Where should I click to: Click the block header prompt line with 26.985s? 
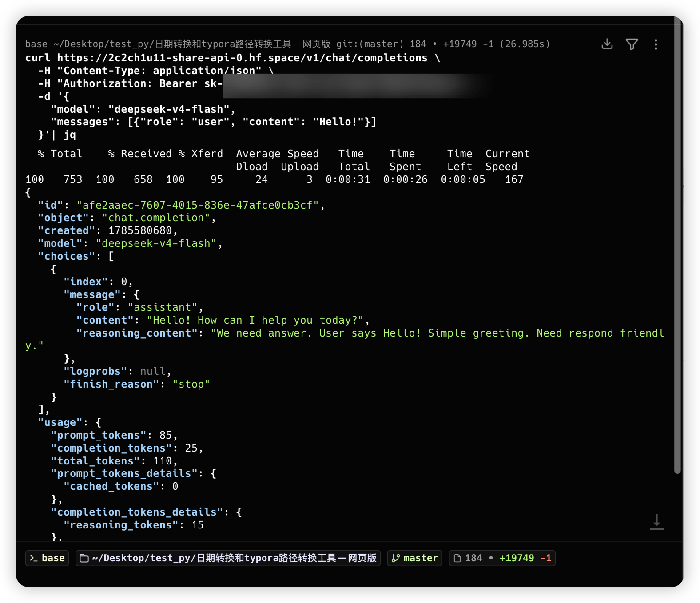tap(287, 44)
